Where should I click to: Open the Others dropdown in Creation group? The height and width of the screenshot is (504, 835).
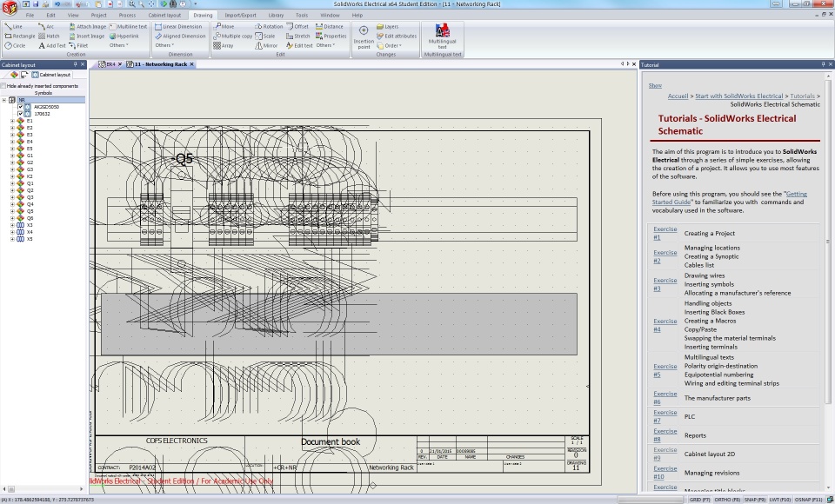pos(119,46)
